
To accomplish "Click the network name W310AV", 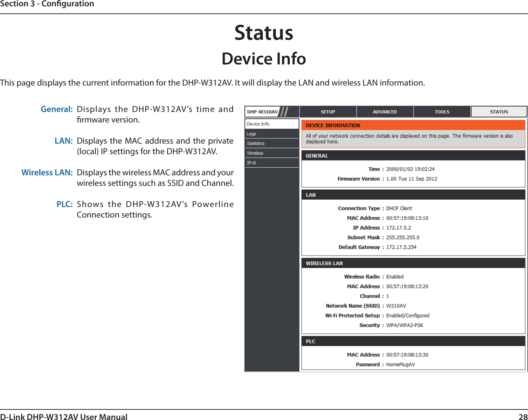I will pos(396,306).
